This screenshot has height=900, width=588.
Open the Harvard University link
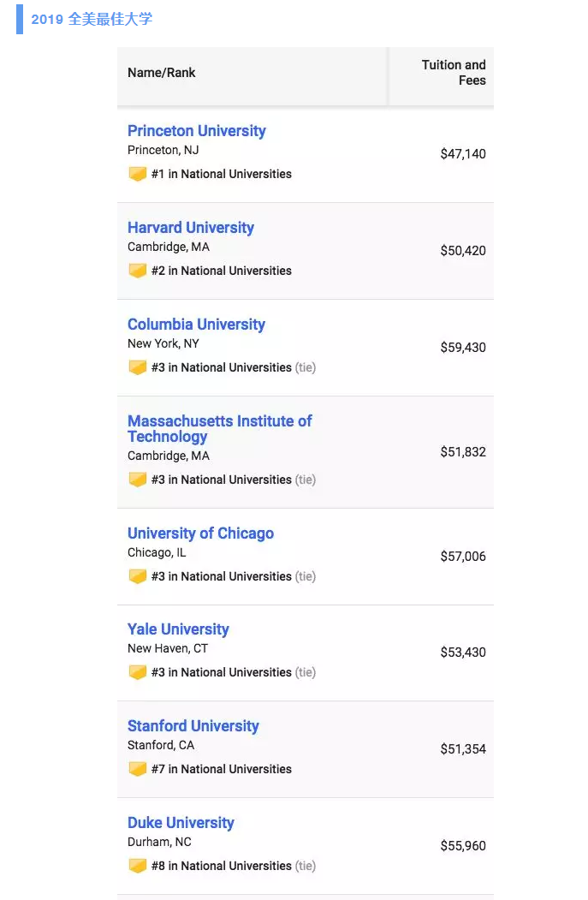coord(191,228)
